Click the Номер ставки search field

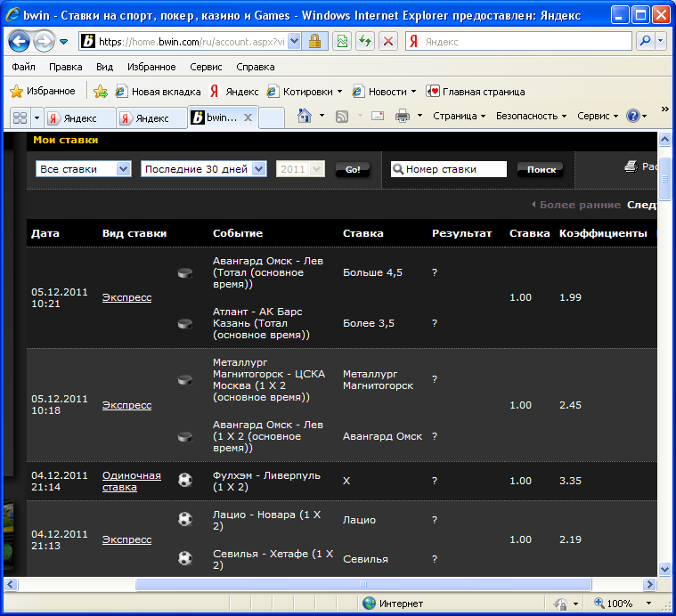(x=448, y=169)
